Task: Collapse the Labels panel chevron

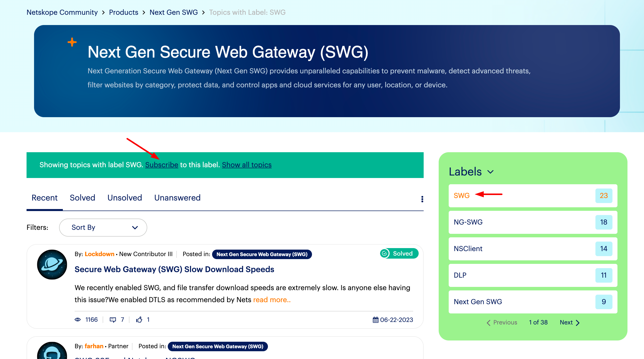Action: 491,172
